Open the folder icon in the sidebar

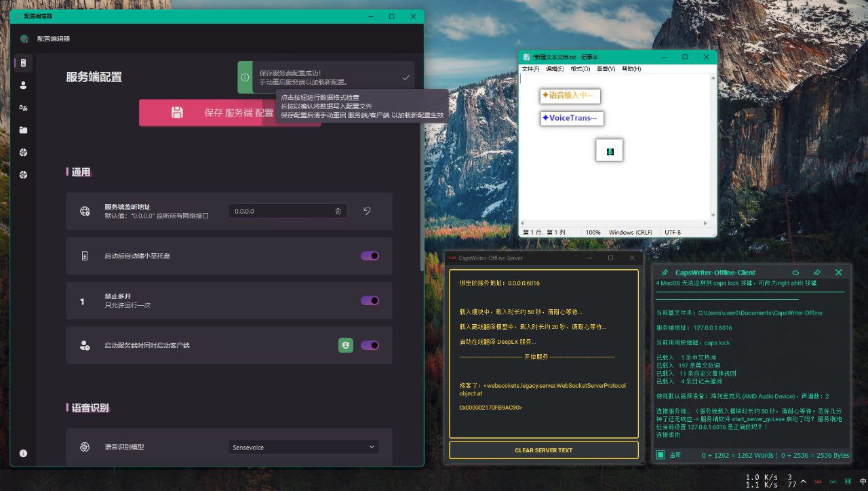24,130
